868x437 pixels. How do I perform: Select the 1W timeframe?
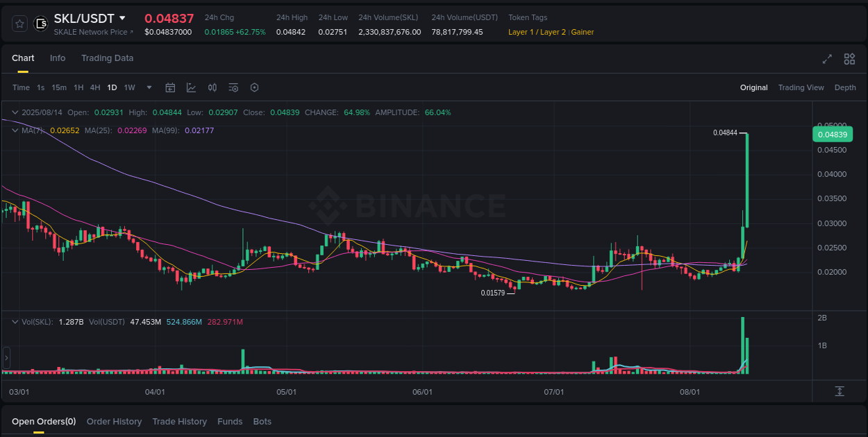[x=128, y=87]
